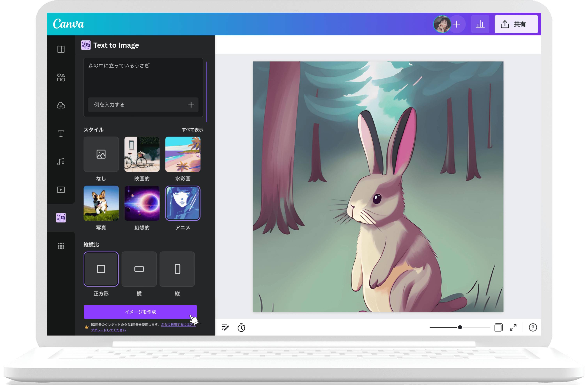Click the plus icon beside 例を入力する

click(x=191, y=105)
